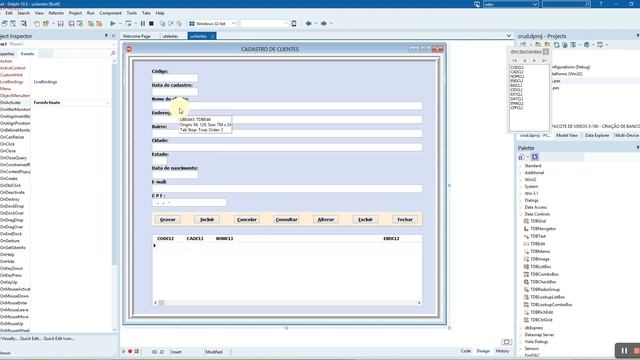Select TDBLookupListBox component in Palette
Viewport: 640px width, 360px height.
544,297
